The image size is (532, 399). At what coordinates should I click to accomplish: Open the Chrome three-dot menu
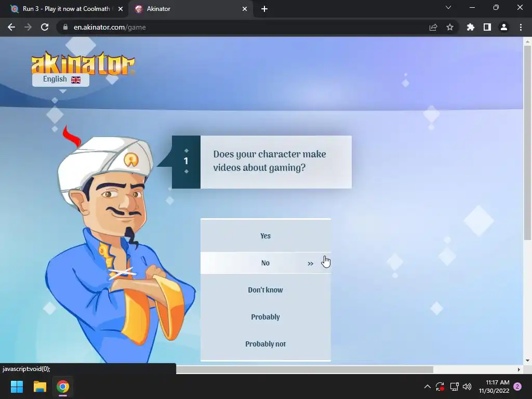point(521,27)
